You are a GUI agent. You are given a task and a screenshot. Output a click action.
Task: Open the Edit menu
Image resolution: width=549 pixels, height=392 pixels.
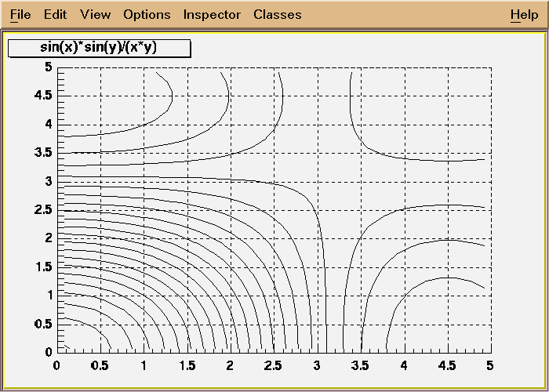[x=56, y=15]
